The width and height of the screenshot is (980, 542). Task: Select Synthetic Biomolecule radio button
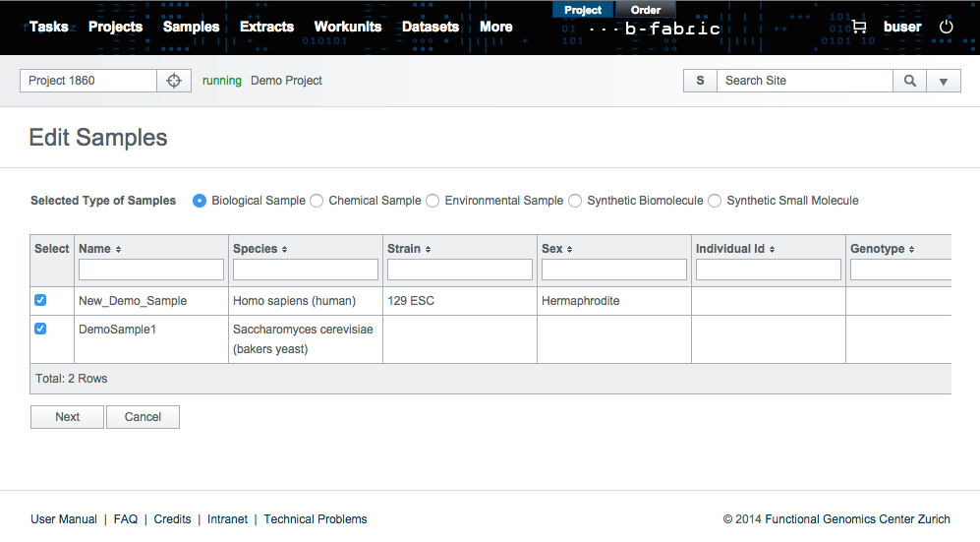[x=575, y=201]
